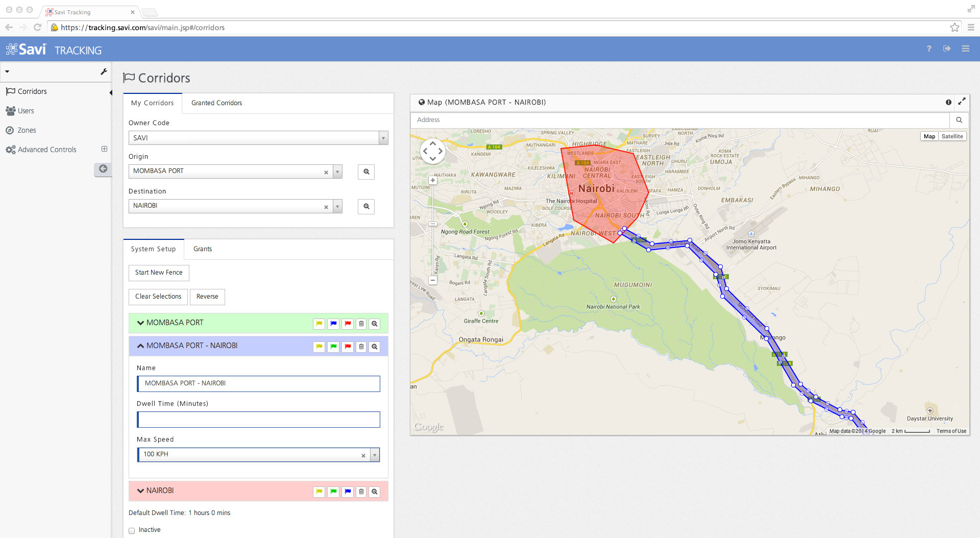Image resolution: width=980 pixels, height=538 pixels.
Task: Click the blue flag icon in MOMBASA PORT row
Action: [x=333, y=324]
